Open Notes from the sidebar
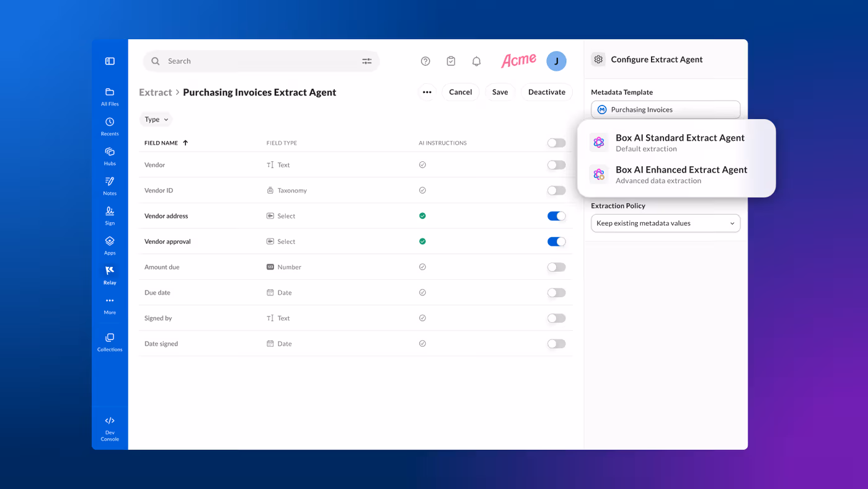 click(x=110, y=186)
